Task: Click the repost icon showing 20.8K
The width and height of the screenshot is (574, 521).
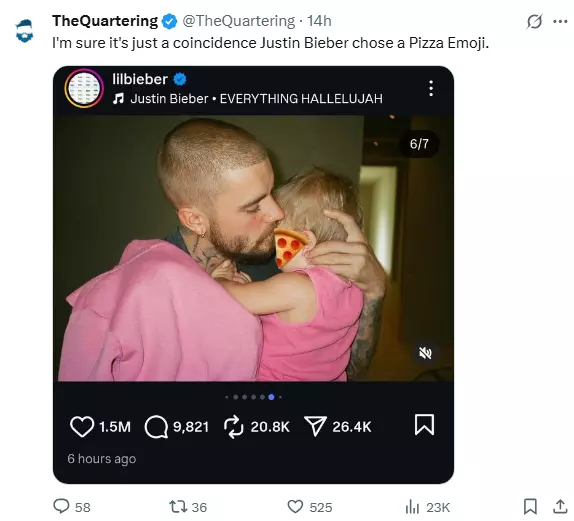Action: (233, 427)
